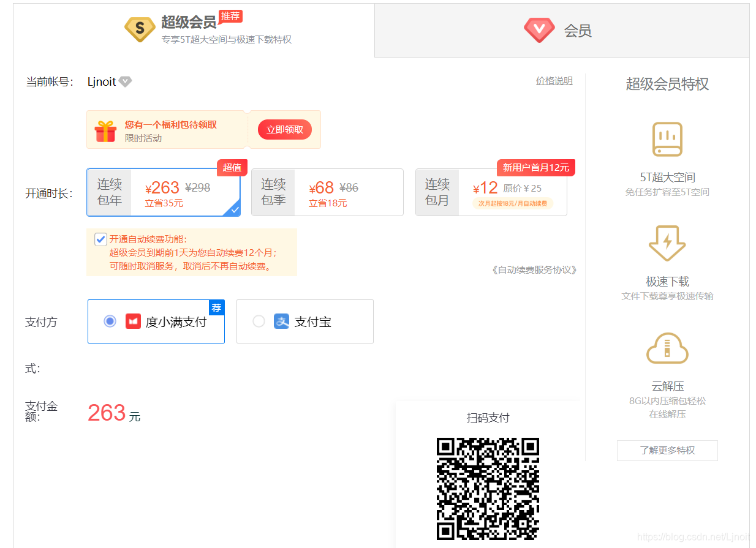Select the 连续包季 quarterly plan card

click(328, 192)
